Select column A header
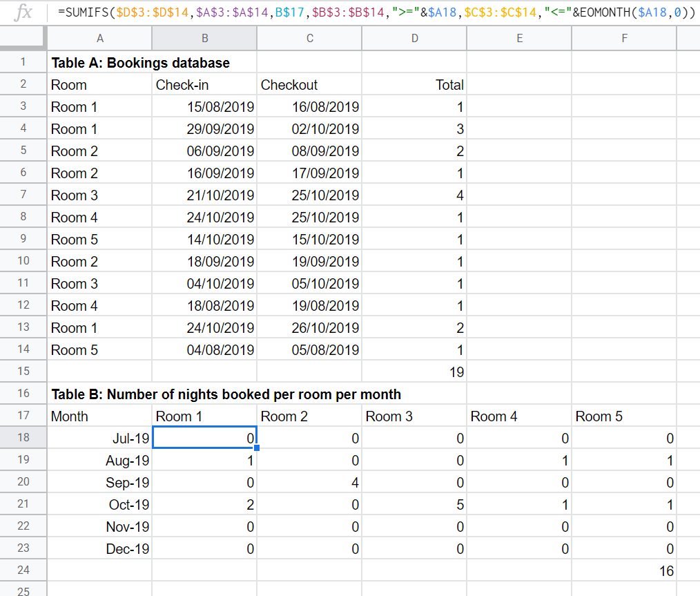The image size is (700, 596). pyautogui.click(x=99, y=39)
